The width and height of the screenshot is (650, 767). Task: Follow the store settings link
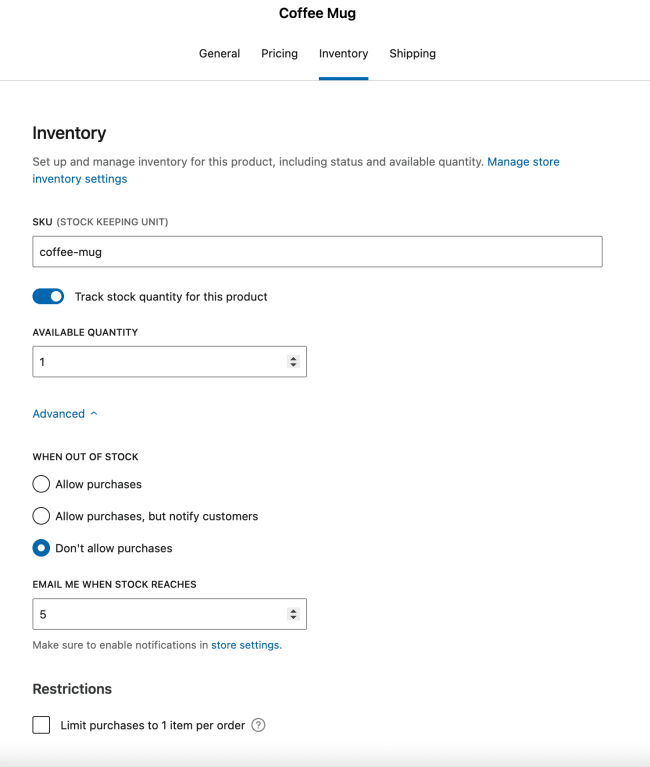point(246,645)
